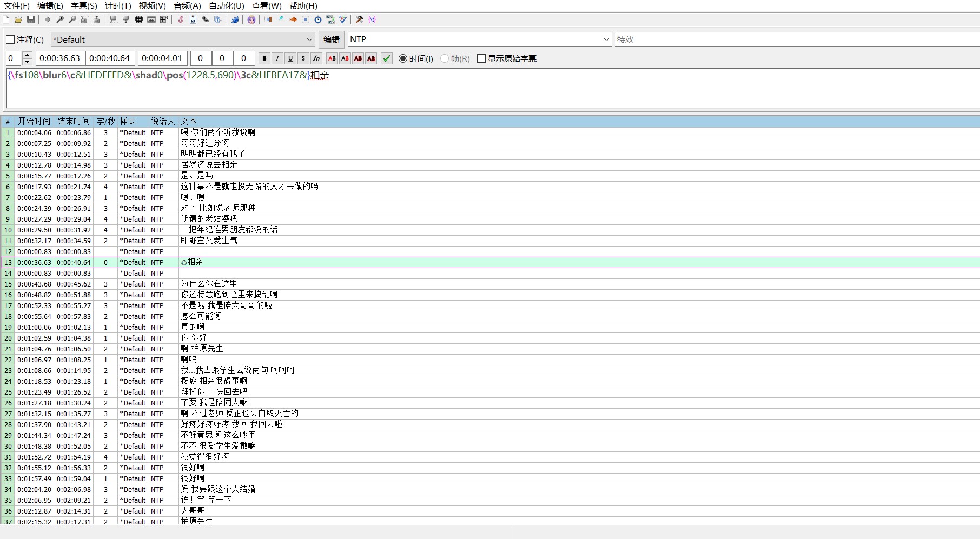The image size is (980, 539).
Task: Open the 自动化(U) menu
Action: tap(227, 6)
